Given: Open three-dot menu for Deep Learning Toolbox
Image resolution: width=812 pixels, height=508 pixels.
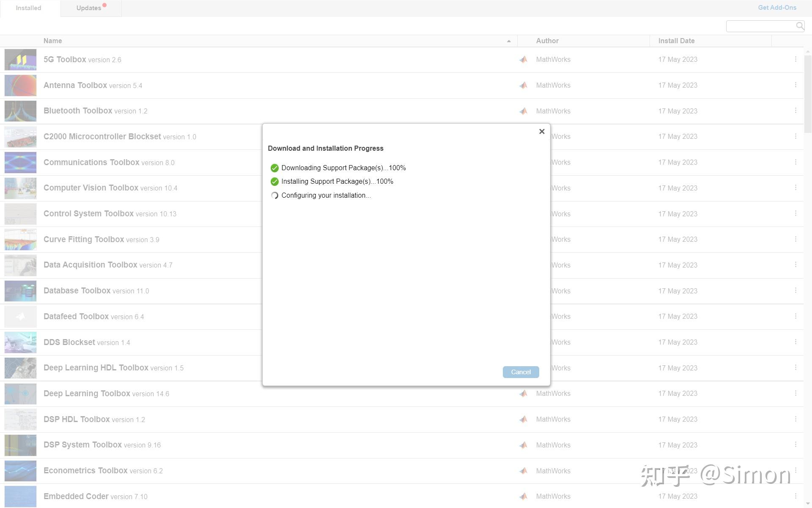Looking at the screenshot, I should (x=796, y=393).
